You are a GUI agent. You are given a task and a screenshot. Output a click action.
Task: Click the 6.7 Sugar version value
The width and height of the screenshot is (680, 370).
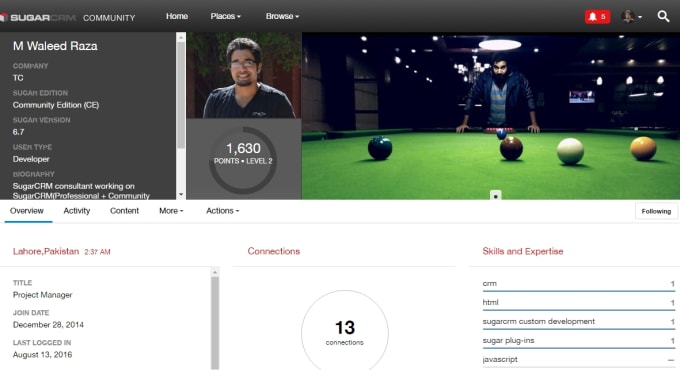pyautogui.click(x=19, y=132)
